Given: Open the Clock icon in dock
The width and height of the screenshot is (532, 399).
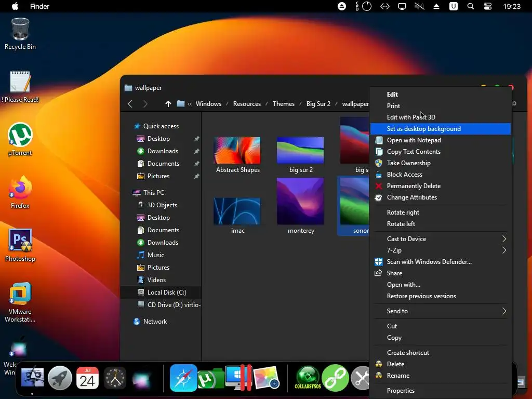Looking at the screenshot, I should click(x=115, y=378).
